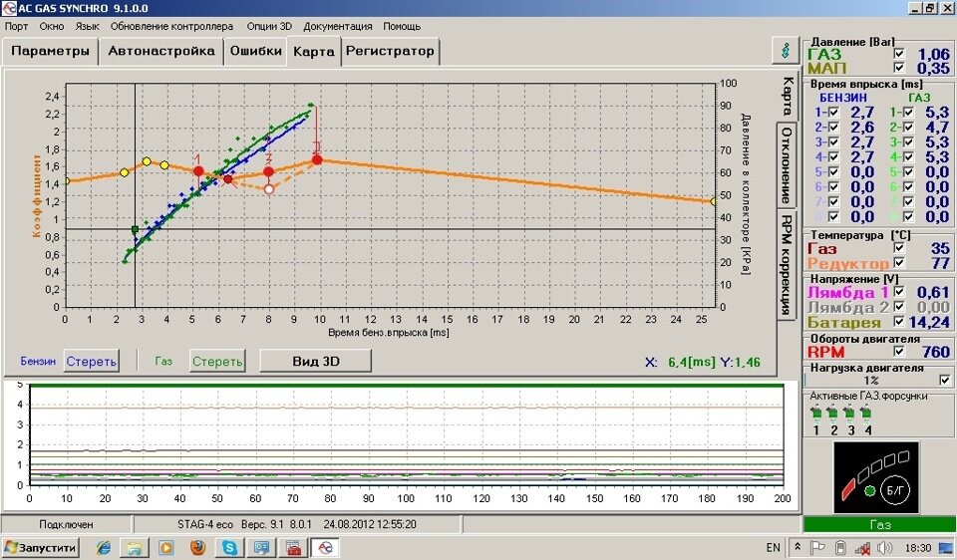Click the network error tray icon
Viewport: 957px width, 560px height.
862,548
